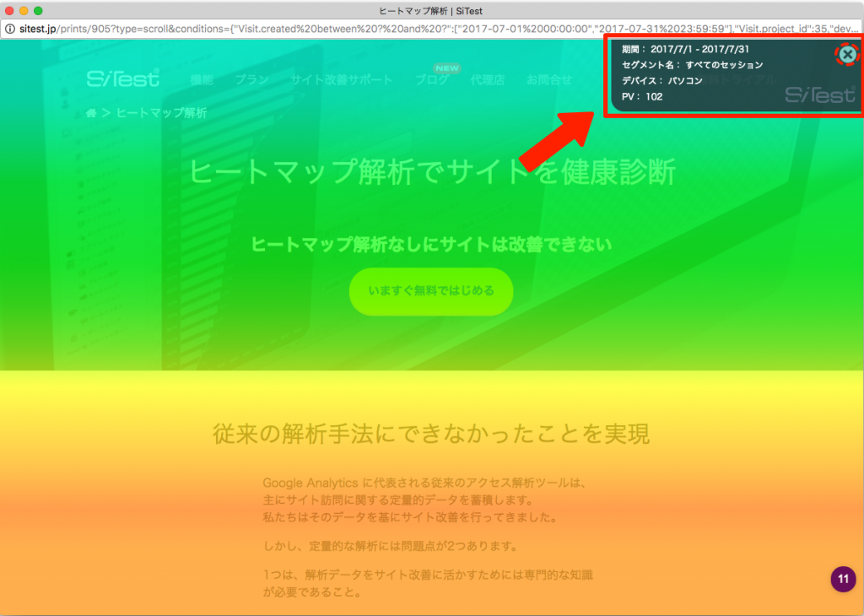The height and width of the screenshot is (616, 864).
Task: Click the purple 11 badge
Action: (x=843, y=579)
